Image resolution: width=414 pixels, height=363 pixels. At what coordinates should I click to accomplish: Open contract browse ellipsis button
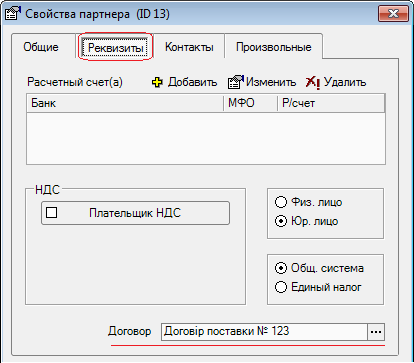(x=376, y=332)
